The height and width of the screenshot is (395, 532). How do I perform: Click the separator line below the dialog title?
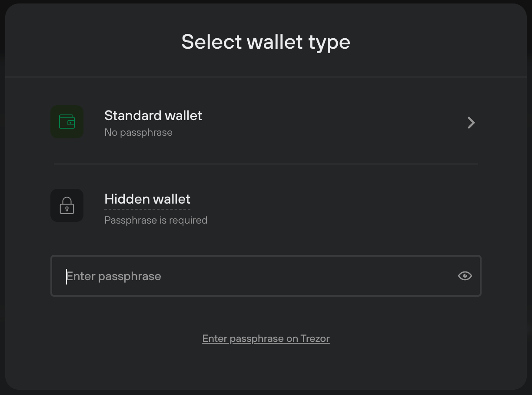[266, 77]
